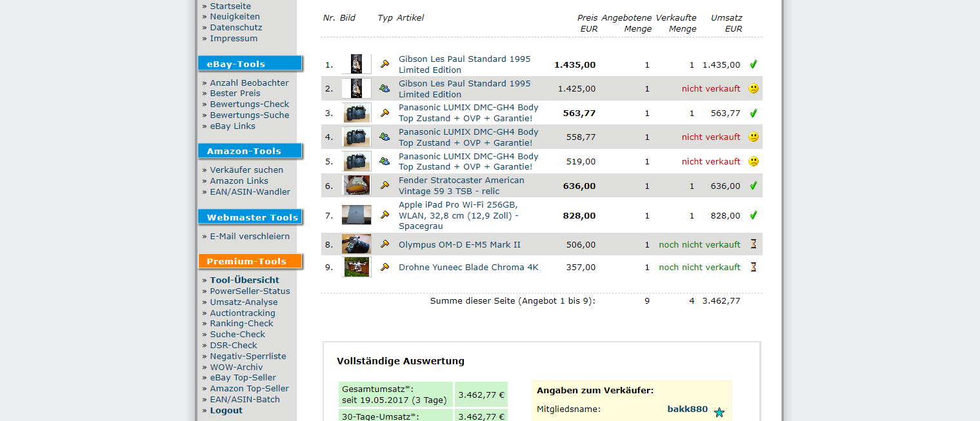Click the hammer icon beside Drohne Yuneec Blade
The height and width of the screenshot is (421, 980).
pyautogui.click(x=385, y=267)
